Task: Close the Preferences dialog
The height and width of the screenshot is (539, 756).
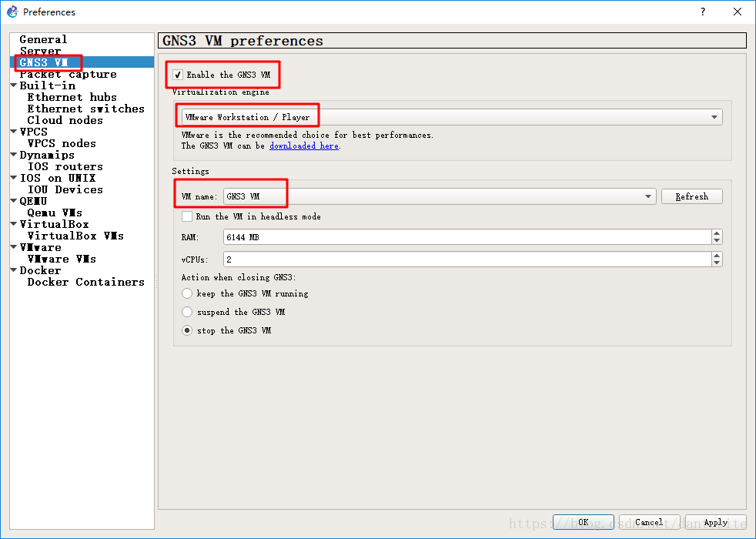Action: click(x=738, y=12)
